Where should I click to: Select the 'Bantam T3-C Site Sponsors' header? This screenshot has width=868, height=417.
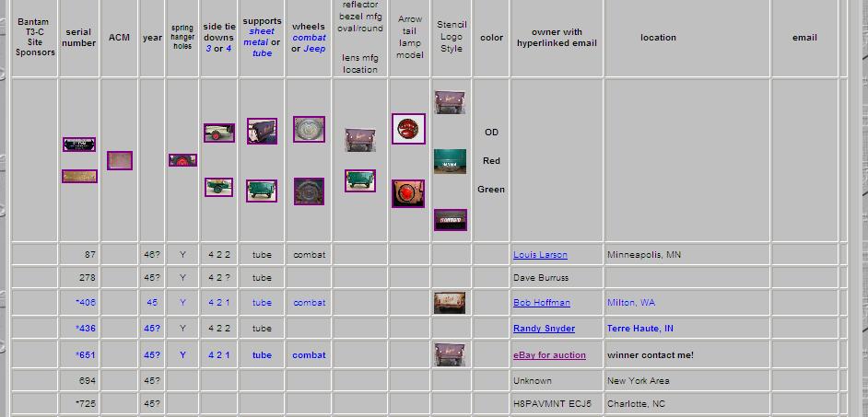pyautogui.click(x=35, y=38)
